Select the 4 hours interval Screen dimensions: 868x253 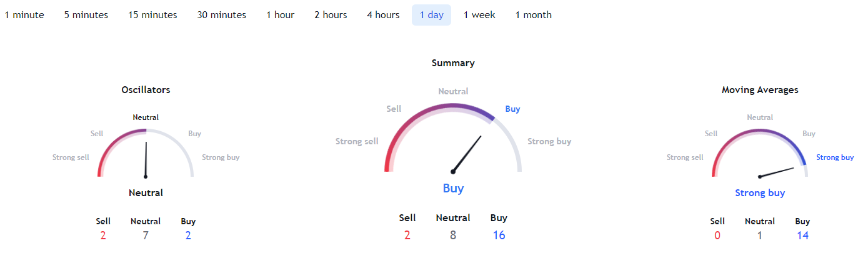383,15
